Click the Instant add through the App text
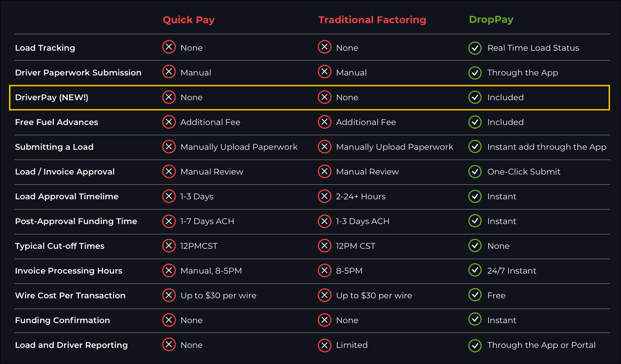Screen dimensions: 621x364 pyautogui.click(x=546, y=147)
